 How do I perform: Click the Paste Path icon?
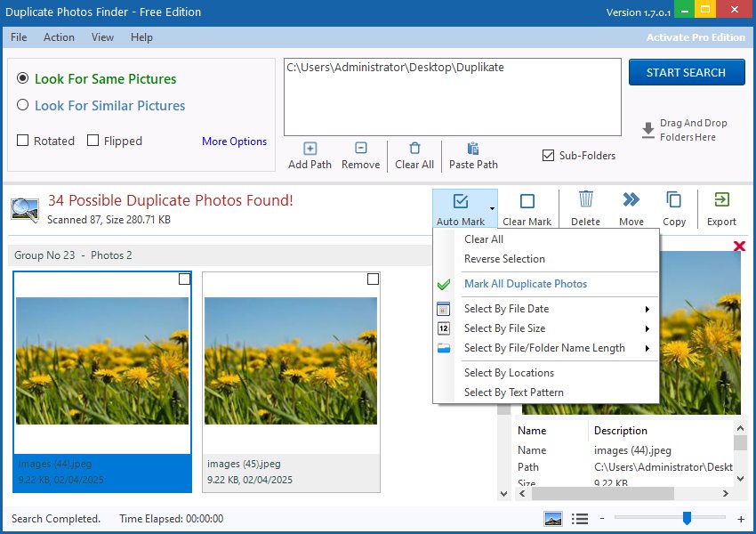pyautogui.click(x=472, y=155)
